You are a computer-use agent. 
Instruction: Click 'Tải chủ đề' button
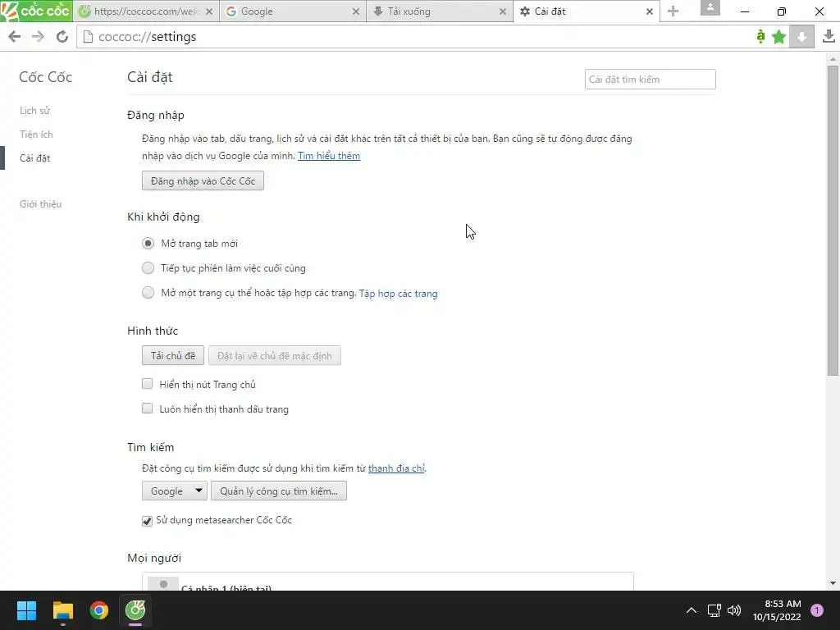point(173,356)
